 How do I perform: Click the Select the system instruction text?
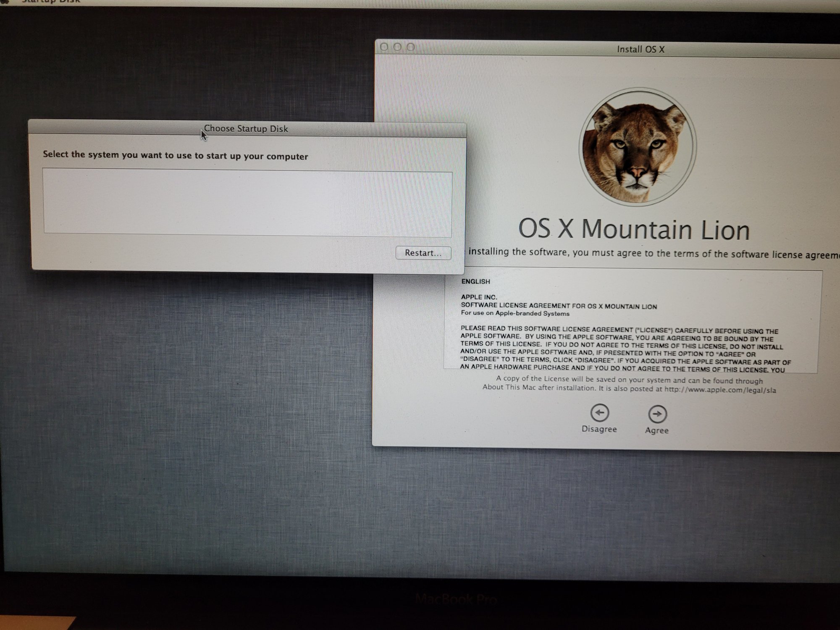175,155
